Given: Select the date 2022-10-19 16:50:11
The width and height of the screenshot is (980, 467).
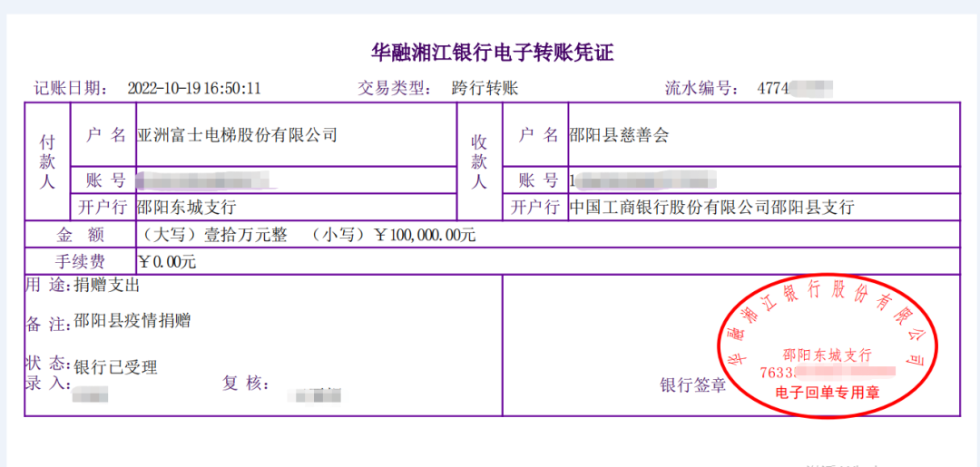Looking at the screenshot, I should [194, 88].
